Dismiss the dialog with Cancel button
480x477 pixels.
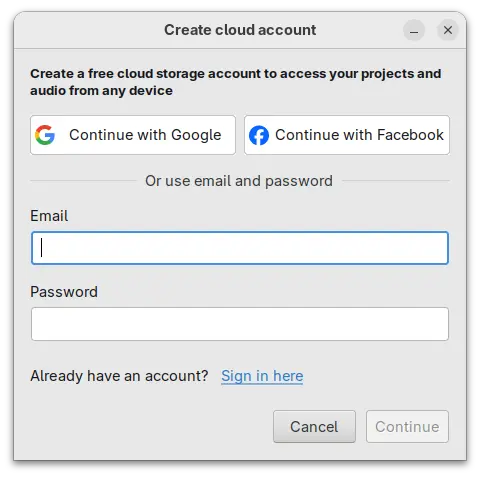pos(314,427)
